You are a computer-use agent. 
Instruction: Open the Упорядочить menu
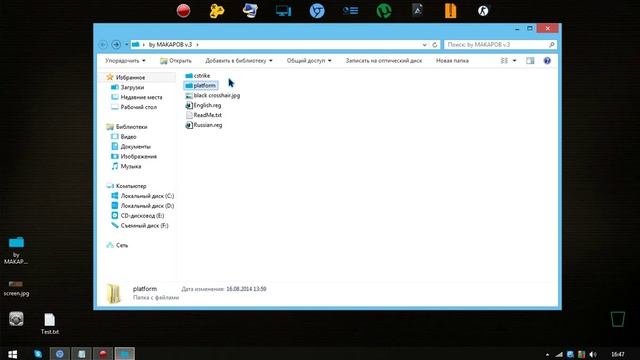point(125,61)
